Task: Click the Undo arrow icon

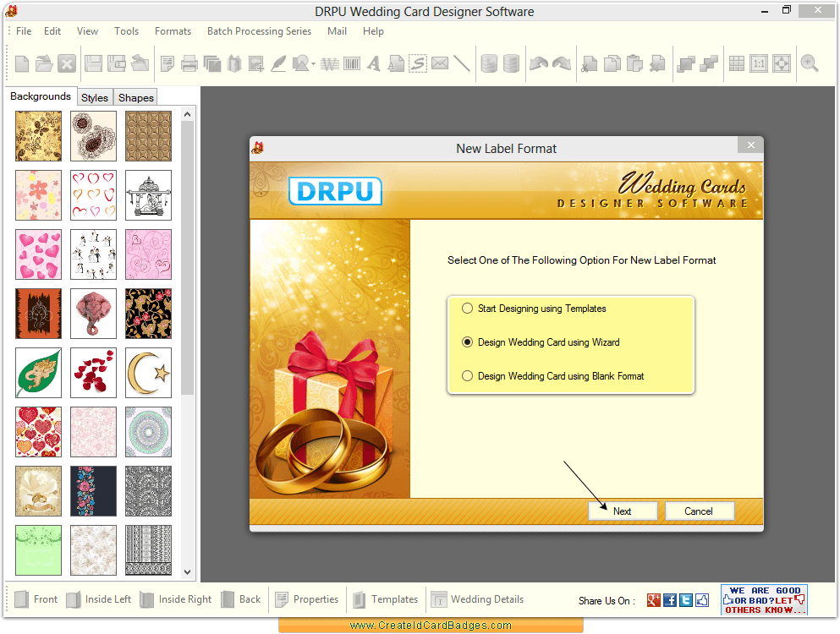Action: pyautogui.click(x=538, y=63)
